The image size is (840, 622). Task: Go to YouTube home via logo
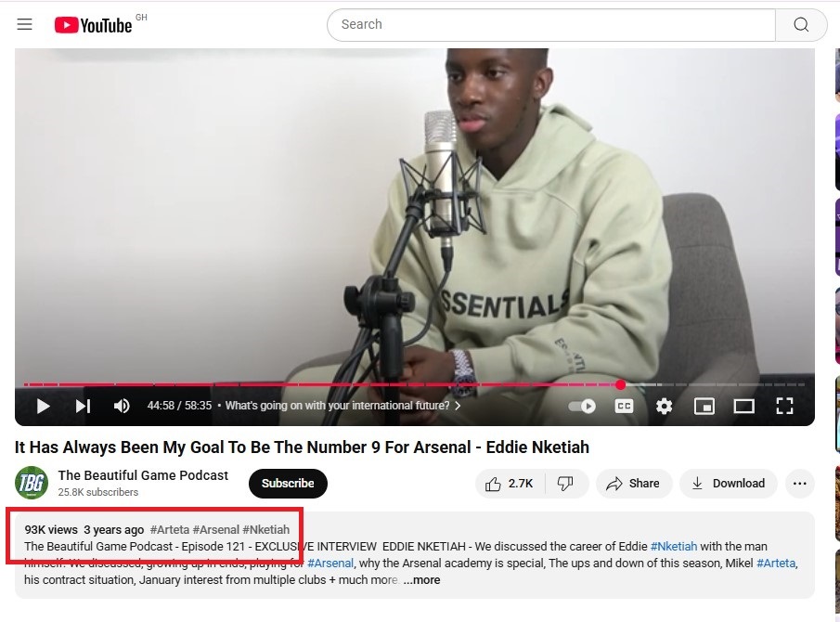point(93,25)
